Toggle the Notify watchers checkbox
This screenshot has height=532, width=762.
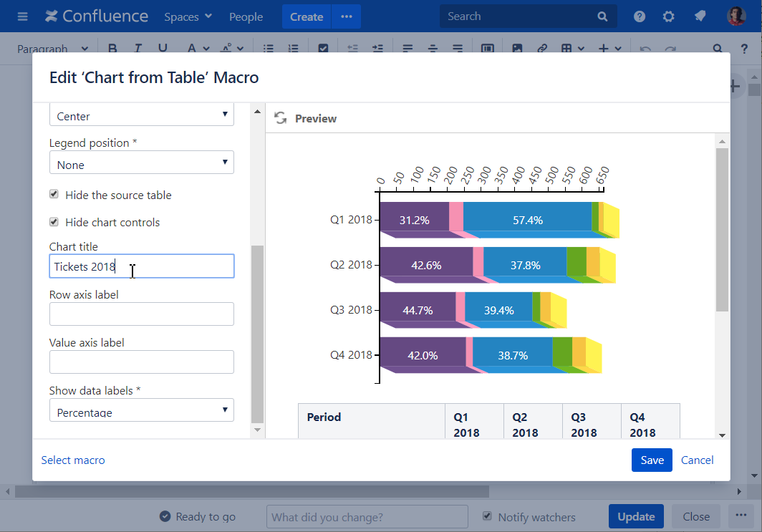(488, 516)
